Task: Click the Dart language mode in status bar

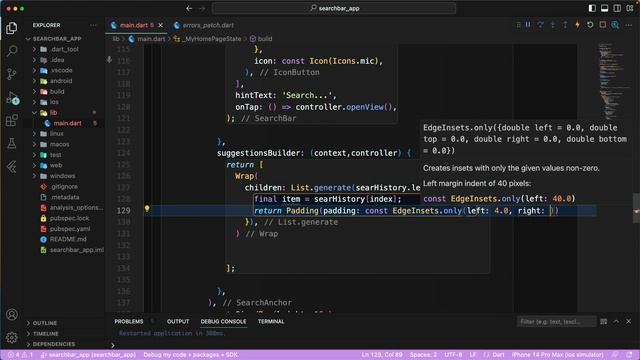Action: [x=498, y=355]
